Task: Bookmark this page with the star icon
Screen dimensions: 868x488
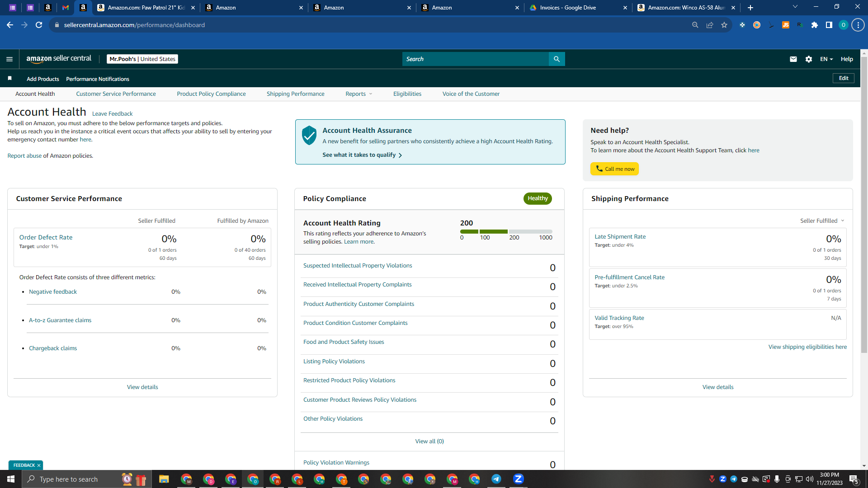Action: point(724,25)
